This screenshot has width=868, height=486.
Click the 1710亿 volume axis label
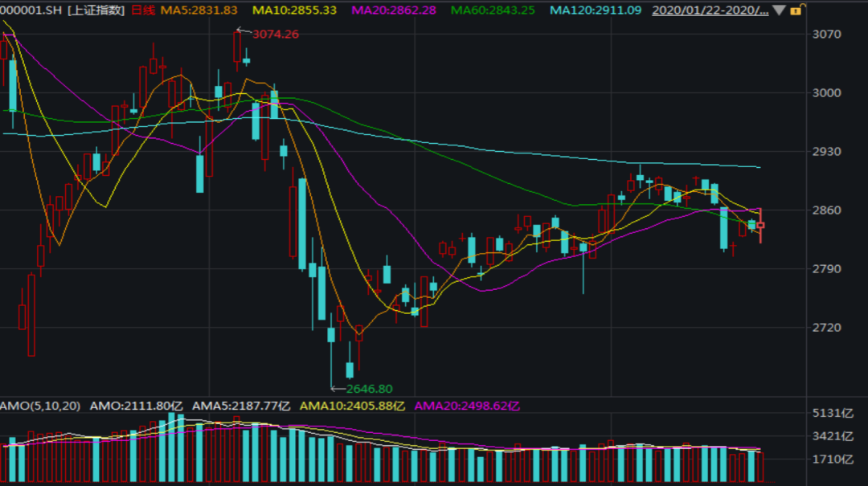point(833,459)
